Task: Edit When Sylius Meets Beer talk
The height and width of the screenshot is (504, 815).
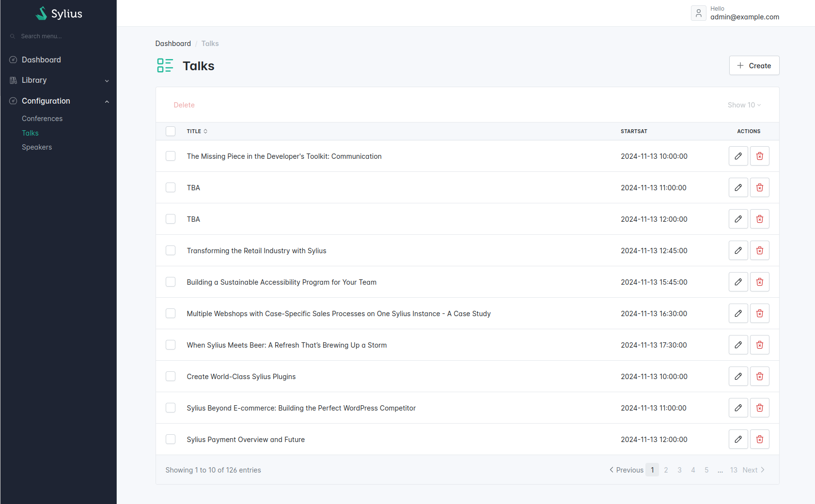Action: 738,345
